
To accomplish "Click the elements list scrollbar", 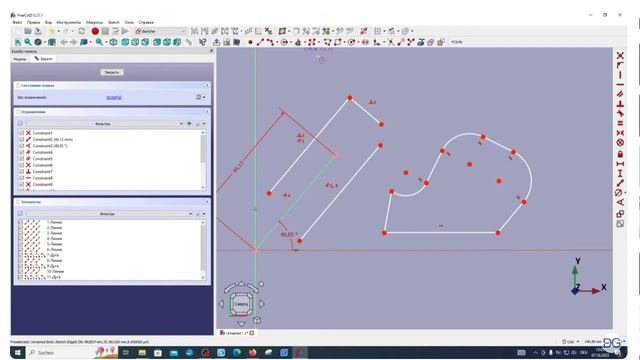I will (203, 250).
